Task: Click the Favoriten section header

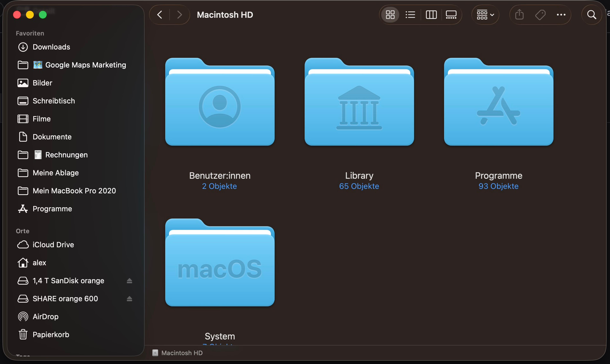Action: coord(30,33)
